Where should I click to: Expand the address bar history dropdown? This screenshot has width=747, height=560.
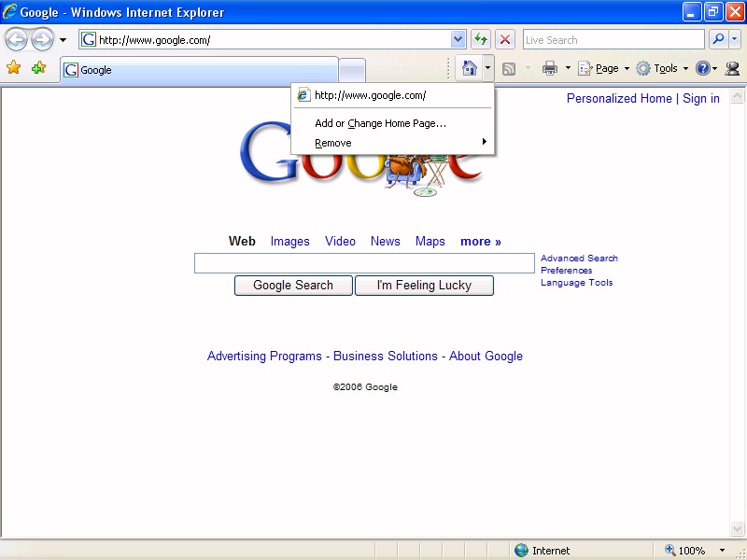coord(458,39)
